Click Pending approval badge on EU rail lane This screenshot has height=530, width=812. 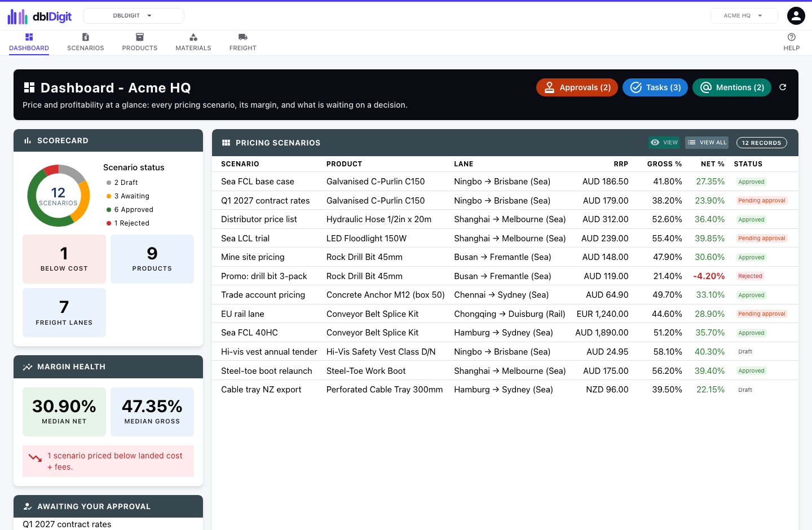[762, 314]
